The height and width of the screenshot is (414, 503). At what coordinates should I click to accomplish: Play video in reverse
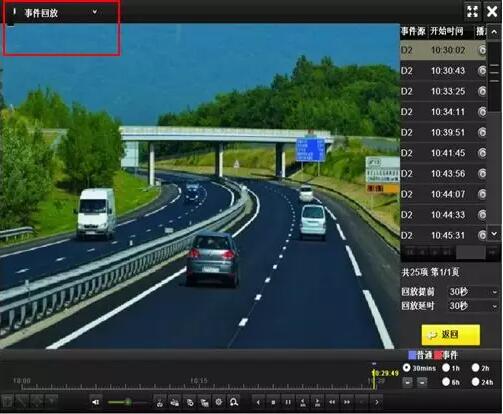pyautogui.click(x=258, y=402)
